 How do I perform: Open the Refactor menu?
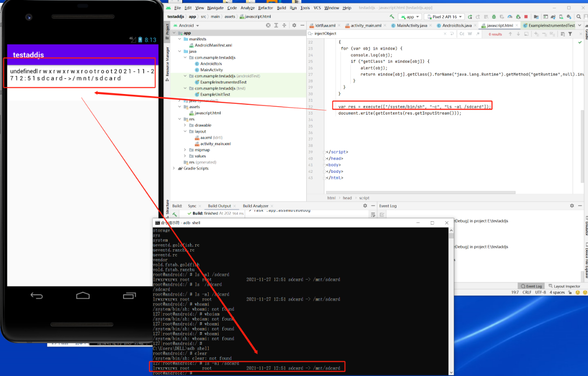point(266,8)
